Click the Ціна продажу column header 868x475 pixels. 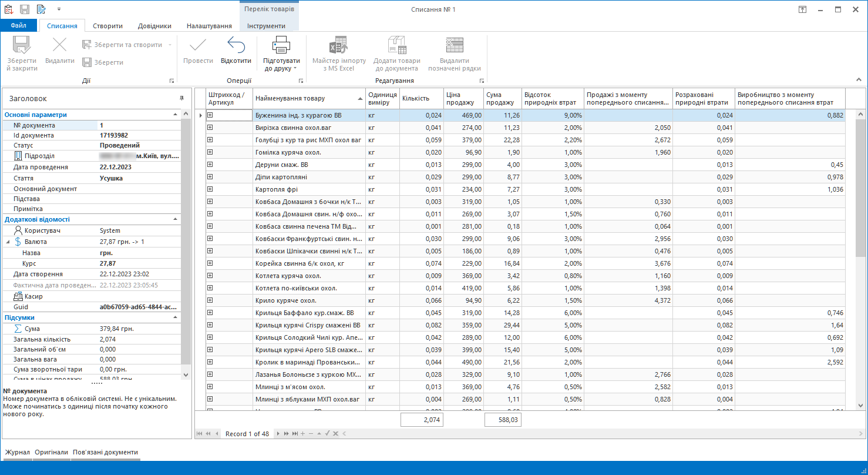click(463, 98)
